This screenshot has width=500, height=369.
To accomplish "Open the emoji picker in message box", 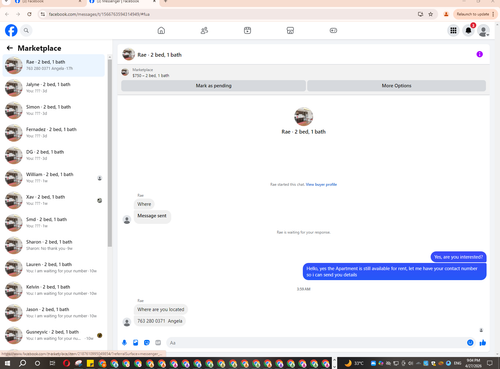I will coord(470,343).
